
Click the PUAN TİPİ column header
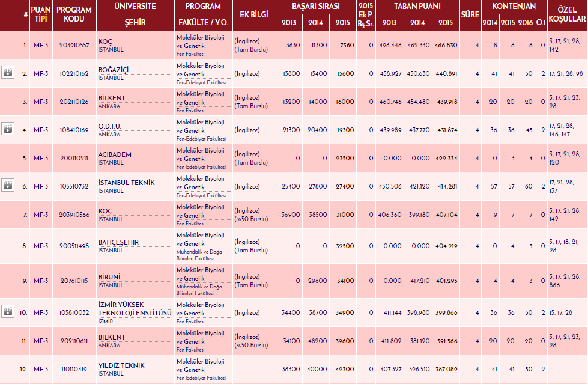41,14
